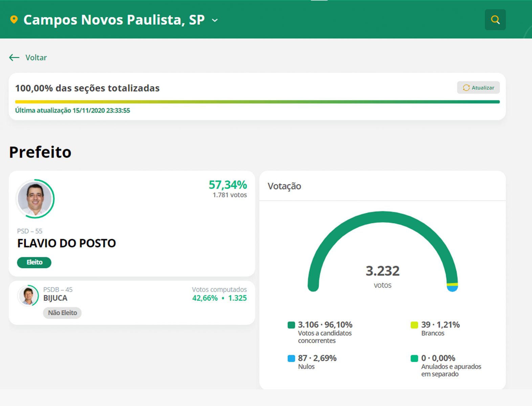Click the 3.232 votos total in chart
The width and height of the screenshot is (532, 406).
[x=382, y=271]
